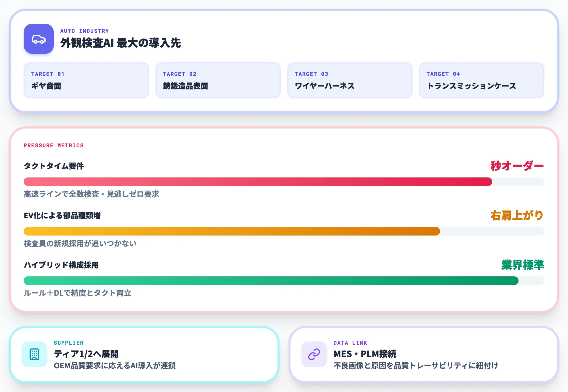The height and width of the screenshot is (392, 568).
Task: Select the TARGET 02 鋳鍛造品表面 card
Action: [218, 80]
